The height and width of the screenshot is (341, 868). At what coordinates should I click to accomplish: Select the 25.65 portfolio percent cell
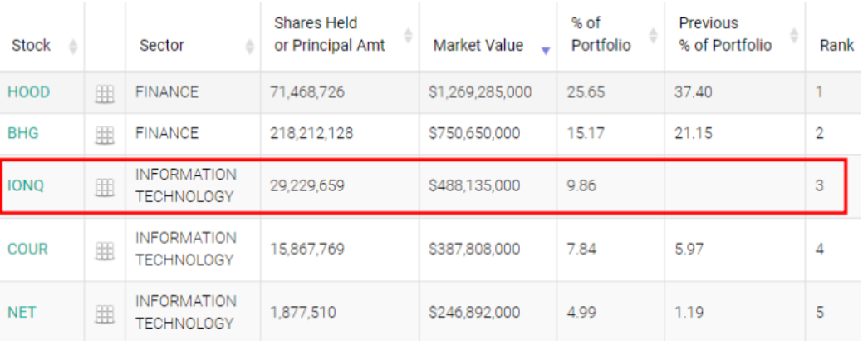tap(586, 92)
